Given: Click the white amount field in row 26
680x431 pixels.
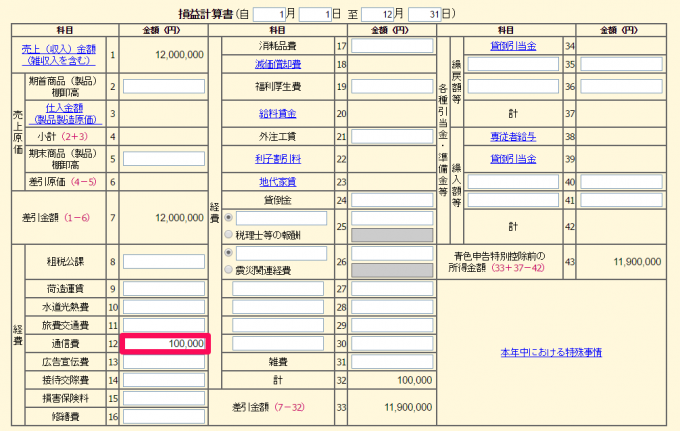Looking at the screenshot, I should tap(392, 253).
